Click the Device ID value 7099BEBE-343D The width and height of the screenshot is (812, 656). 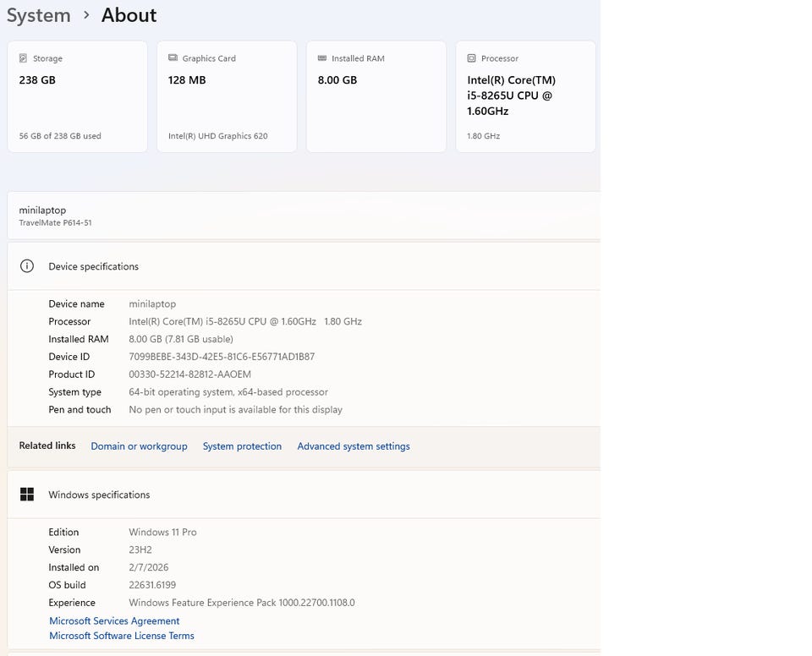[222, 357]
